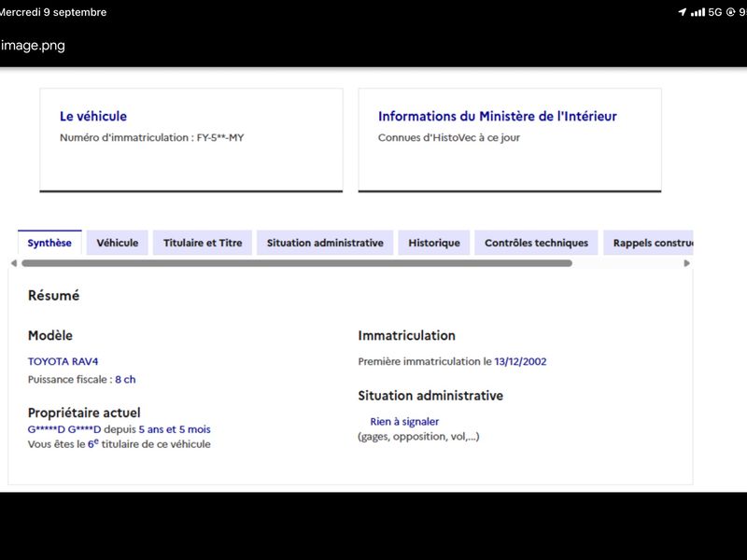Image resolution: width=747 pixels, height=560 pixels.
Task: Switch to the Historique tab
Action: (434, 243)
